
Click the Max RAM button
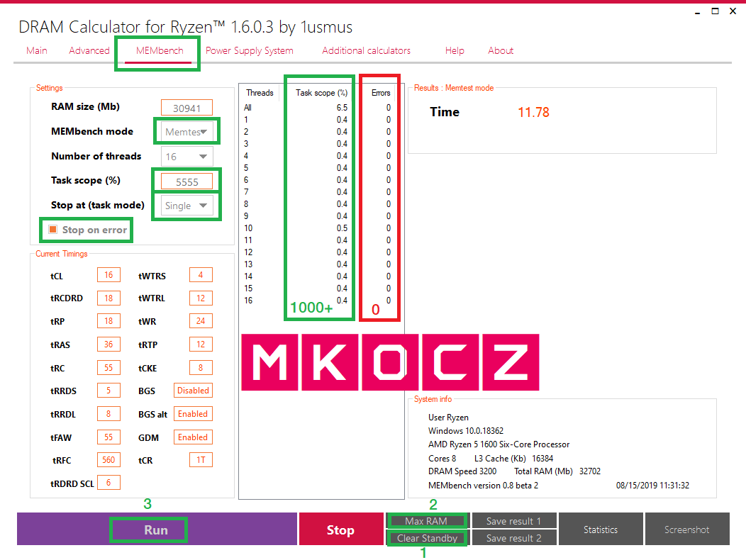[x=426, y=521]
